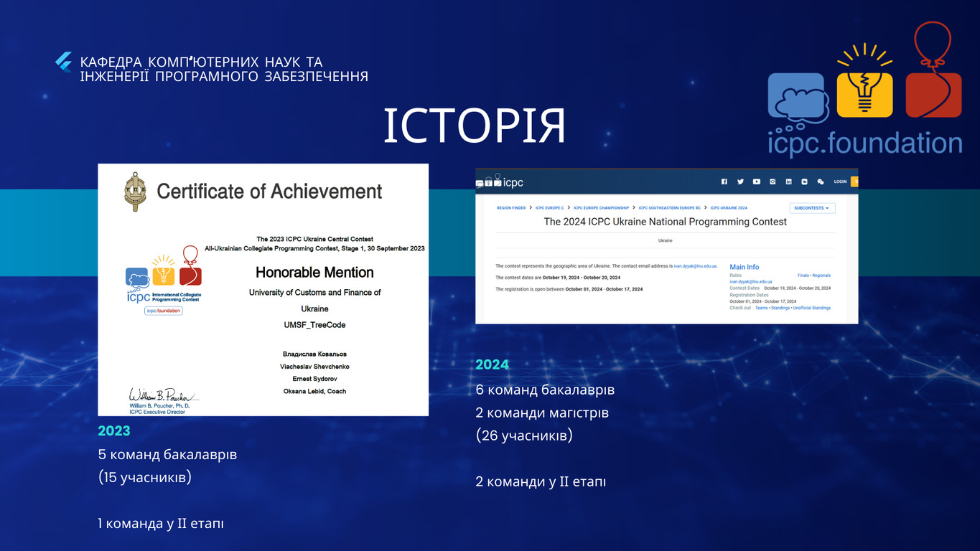Click the text (15 учасників)
The width and height of the screenshot is (980, 551).
click(144, 478)
